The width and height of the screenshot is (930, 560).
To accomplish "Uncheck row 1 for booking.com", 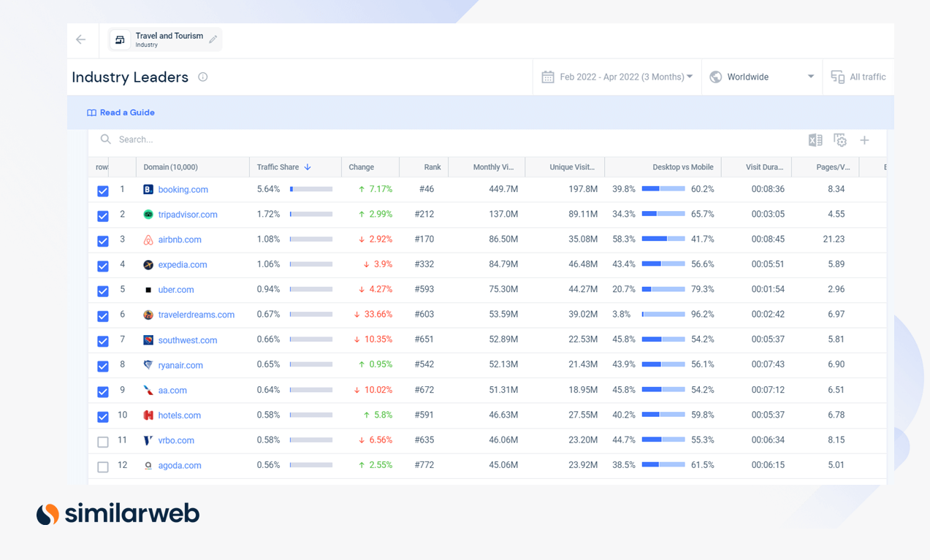I will (x=102, y=191).
